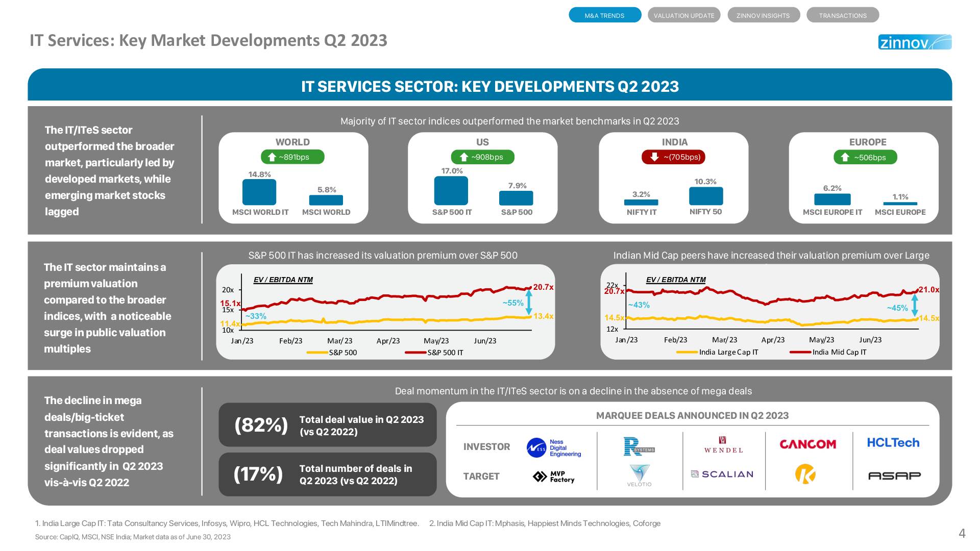This screenshot has width=980, height=551.
Task: Click the red S&P 500 IT legend swatch
Action: click(416, 353)
